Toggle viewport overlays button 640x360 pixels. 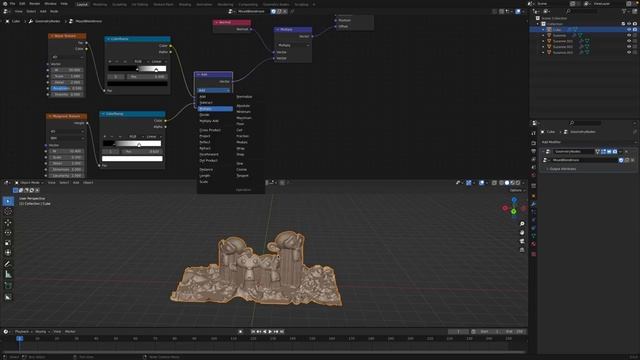(x=481, y=183)
